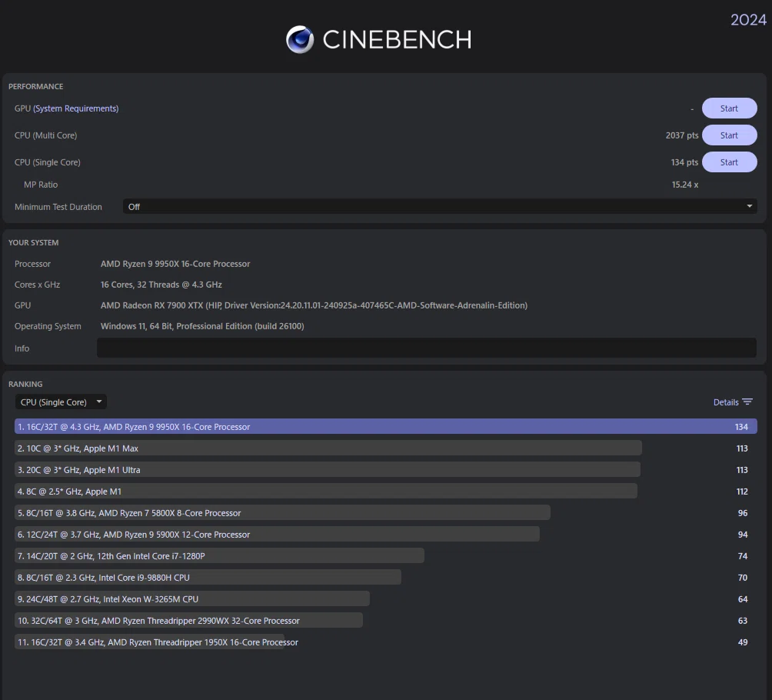Click the 2037 pts multi core score
The height and width of the screenshot is (700, 772).
coord(682,135)
